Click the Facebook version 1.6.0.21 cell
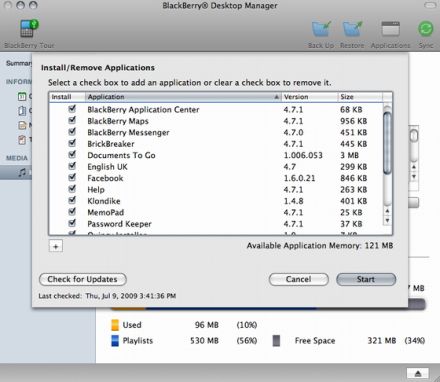The width and height of the screenshot is (440, 382). coord(299,178)
